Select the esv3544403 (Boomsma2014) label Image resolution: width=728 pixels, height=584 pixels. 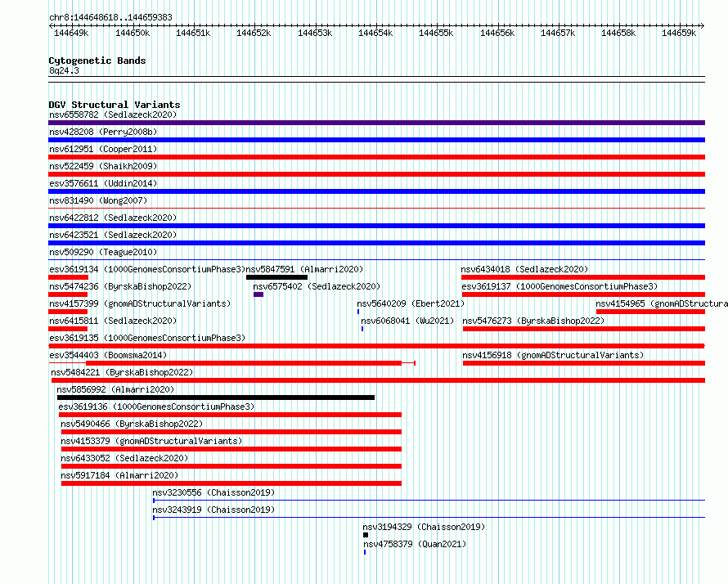click(108, 355)
